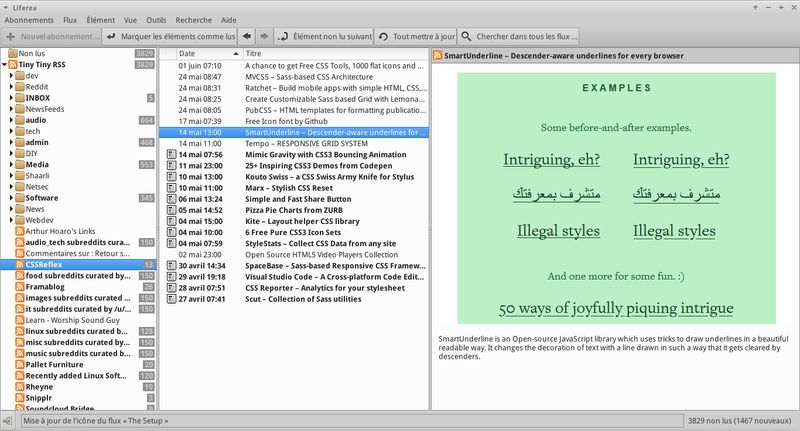This screenshot has width=800, height=431.
Task: Open the Abonnements menu
Action: [x=29, y=20]
